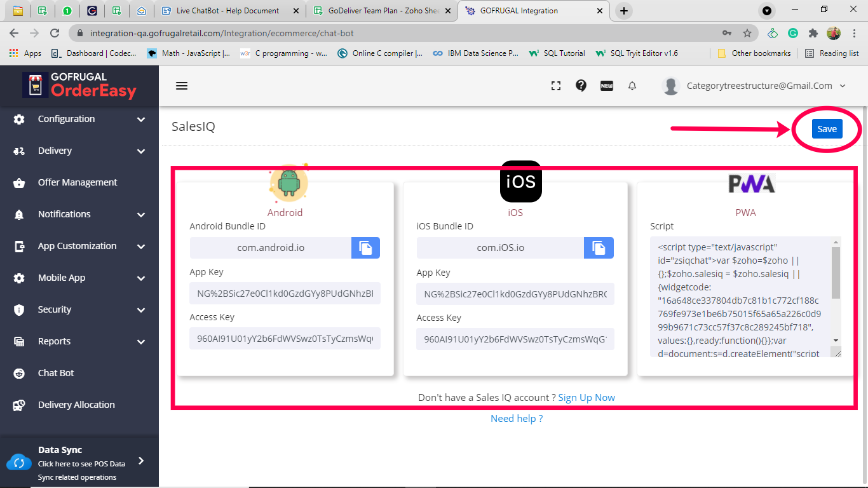Open the Grammarly extension icon
The height and width of the screenshot is (488, 868).
point(793,33)
